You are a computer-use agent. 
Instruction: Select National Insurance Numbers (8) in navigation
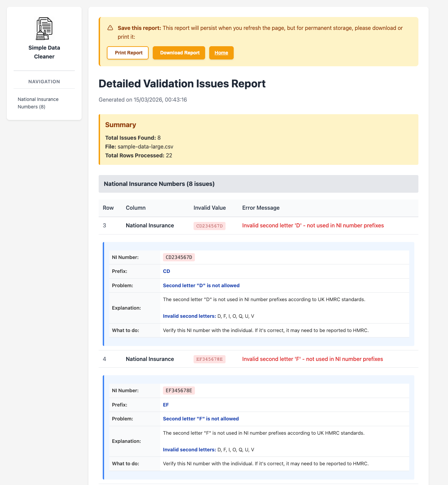pos(38,103)
